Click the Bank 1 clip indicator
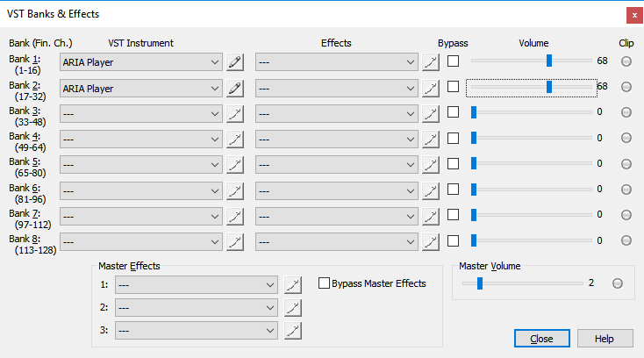This screenshot has height=358, width=644. pyautogui.click(x=626, y=61)
